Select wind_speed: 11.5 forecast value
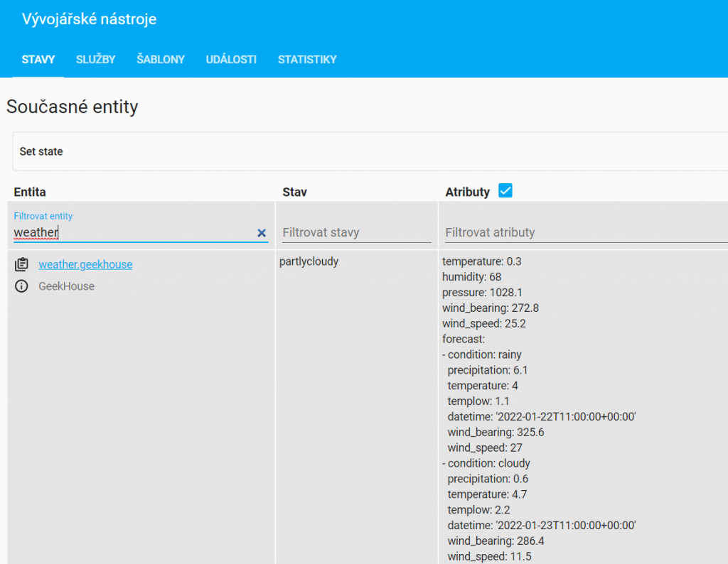 [x=489, y=557]
